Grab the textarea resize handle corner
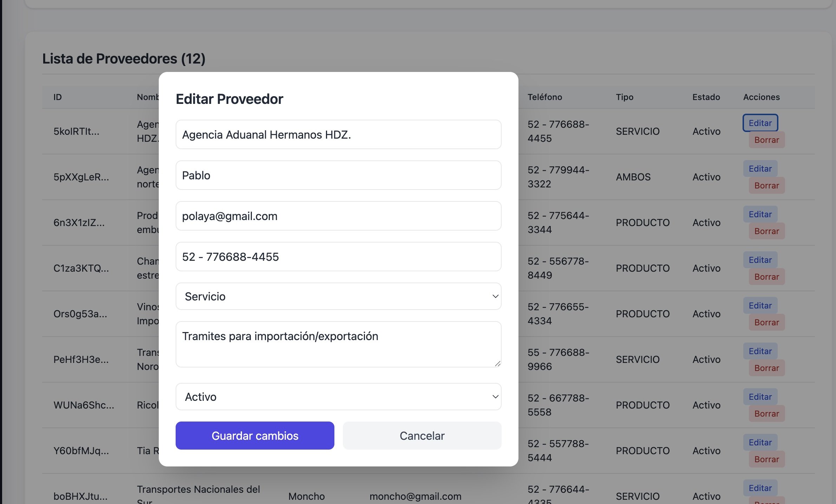The image size is (836, 504). 497,364
